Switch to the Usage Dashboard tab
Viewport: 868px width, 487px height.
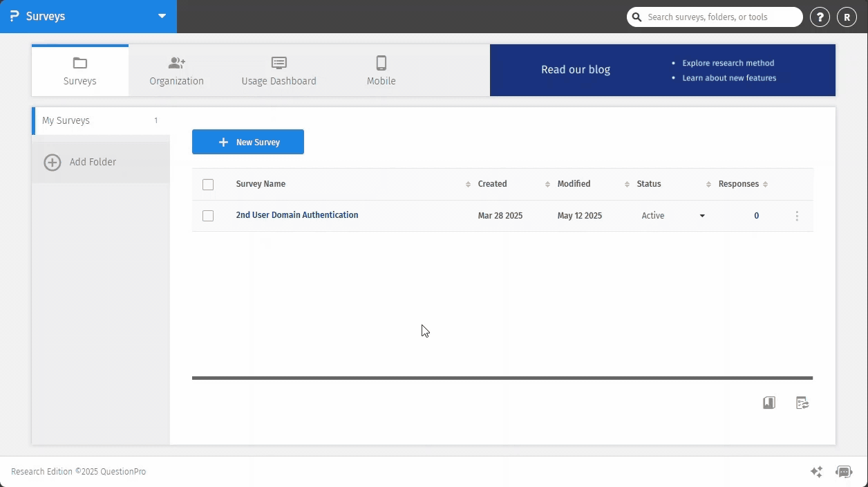tap(279, 71)
